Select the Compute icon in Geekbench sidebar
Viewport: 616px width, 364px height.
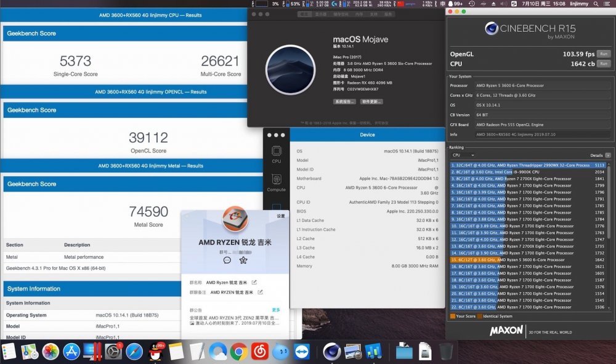[x=276, y=182]
